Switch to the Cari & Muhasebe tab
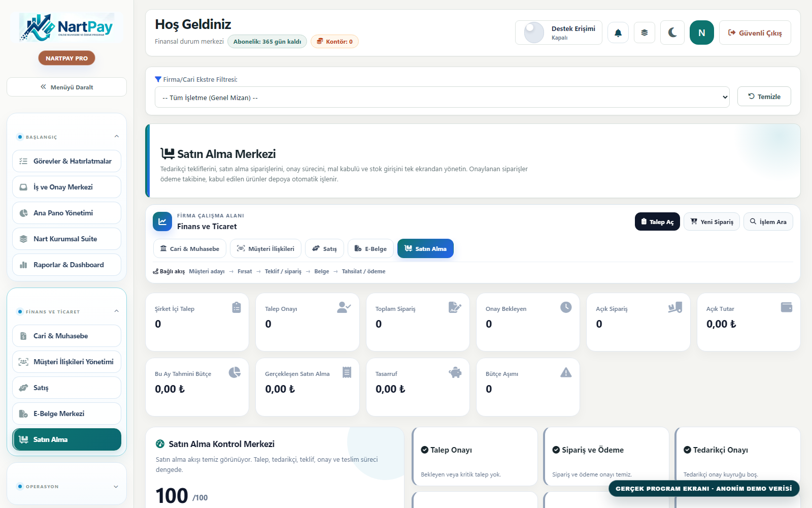 click(x=190, y=248)
